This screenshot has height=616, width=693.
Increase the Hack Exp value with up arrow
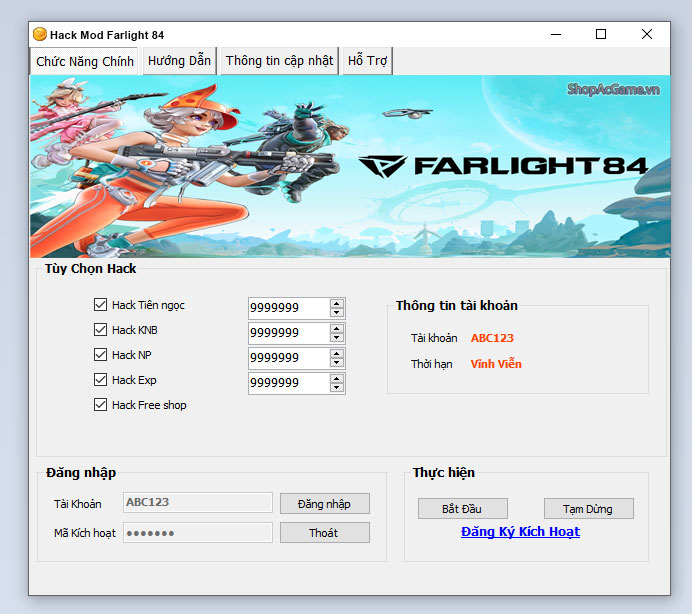(x=336, y=378)
